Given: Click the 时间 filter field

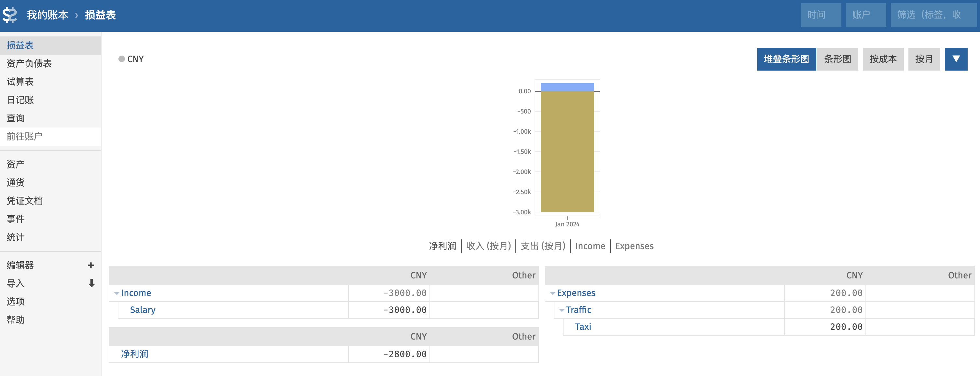Looking at the screenshot, I should tap(821, 15).
